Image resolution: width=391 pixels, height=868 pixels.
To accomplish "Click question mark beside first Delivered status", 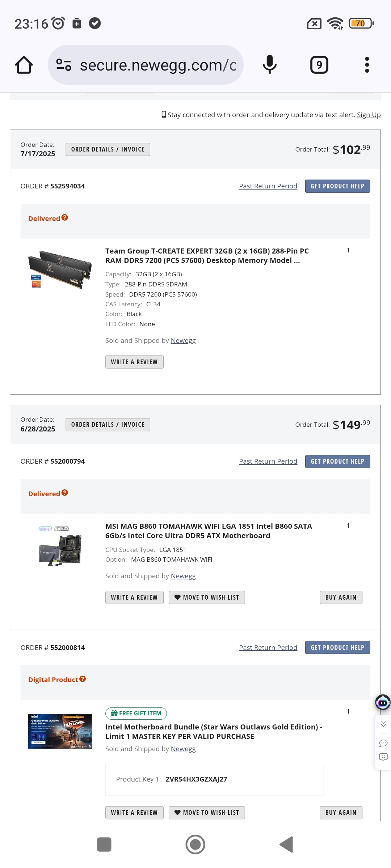I will (65, 218).
